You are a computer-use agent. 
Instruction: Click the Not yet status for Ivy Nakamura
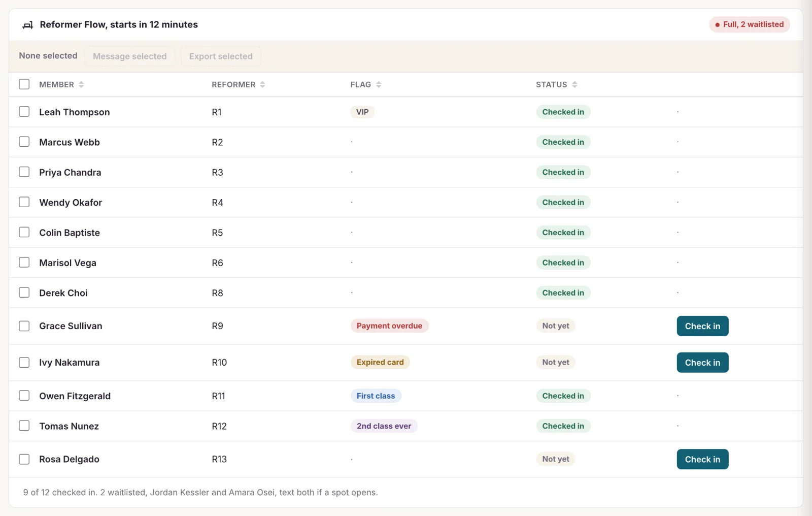[x=555, y=363]
